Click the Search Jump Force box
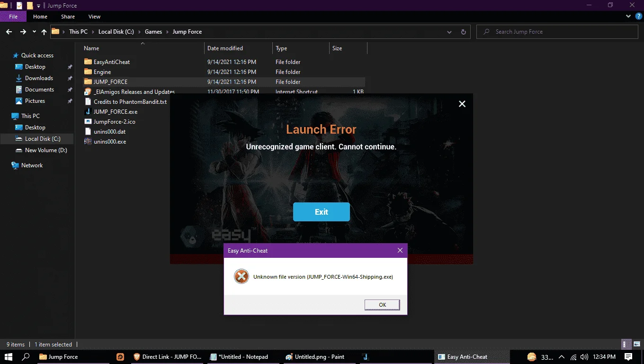This screenshot has width=644, height=364. pos(557,32)
